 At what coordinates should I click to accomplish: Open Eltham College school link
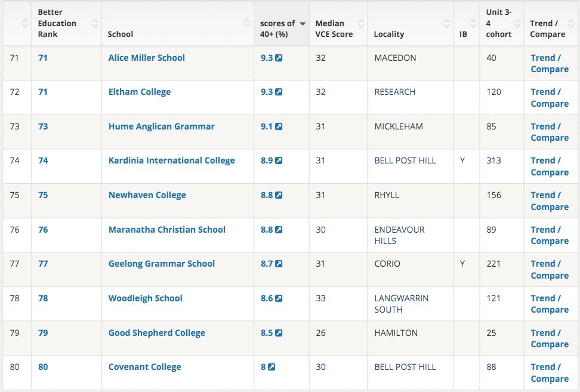coord(140,92)
